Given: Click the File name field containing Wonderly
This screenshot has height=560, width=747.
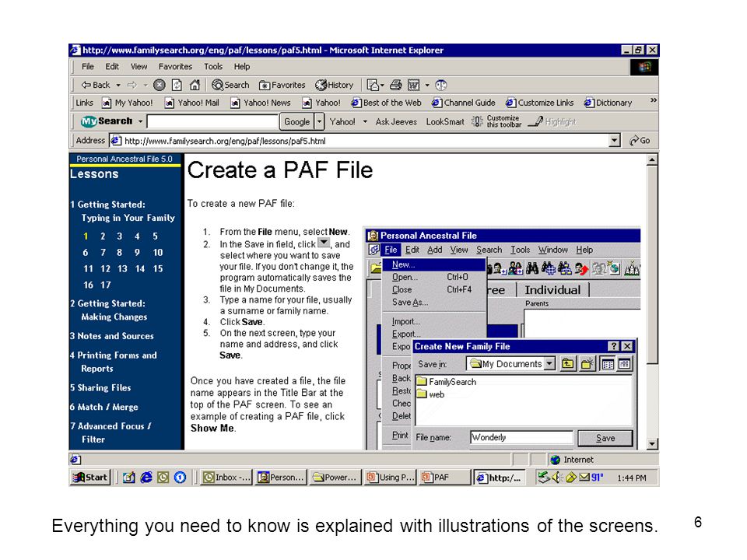Looking at the screenshot, I should tap(521, 437).
